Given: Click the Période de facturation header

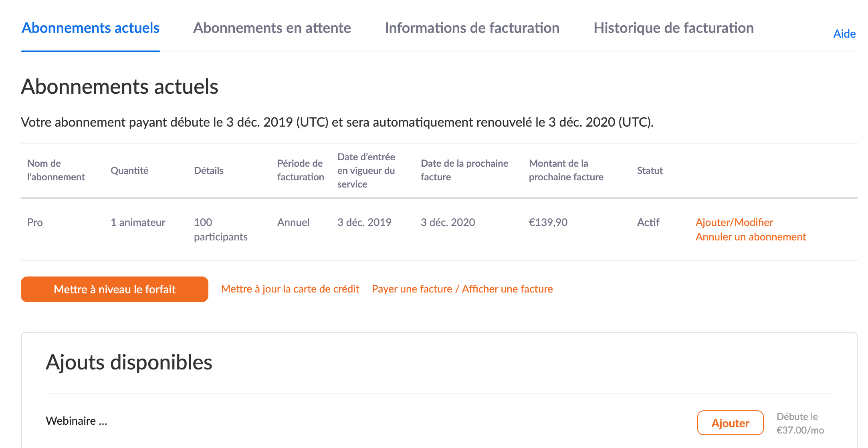Looking at the screenshot, I should click(x=300, y=170).
